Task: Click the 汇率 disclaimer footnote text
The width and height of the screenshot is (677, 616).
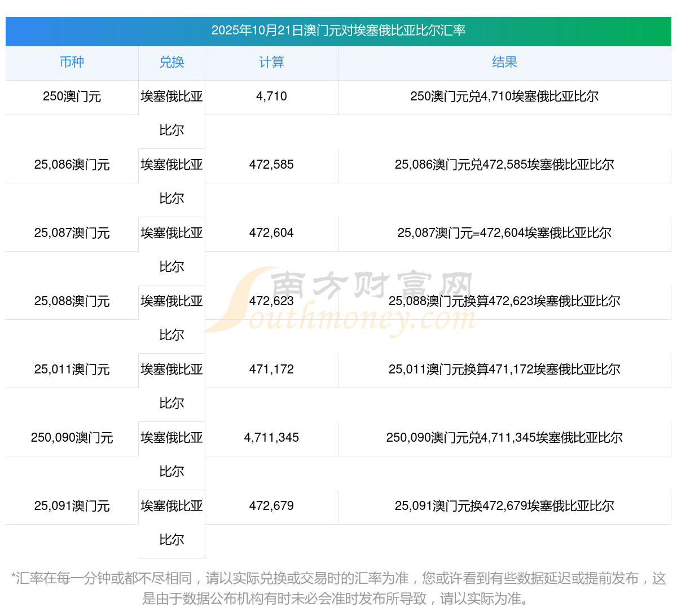Action: point(338,588)
